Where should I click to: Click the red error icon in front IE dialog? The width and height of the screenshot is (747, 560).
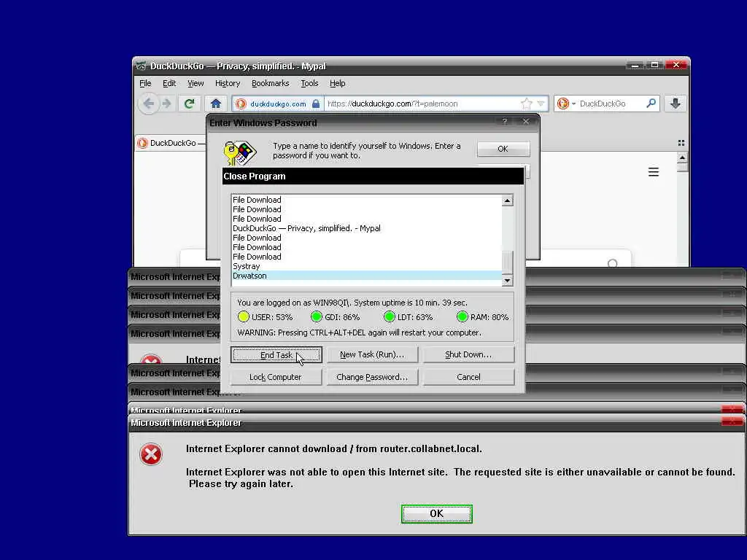click(151, 454)
